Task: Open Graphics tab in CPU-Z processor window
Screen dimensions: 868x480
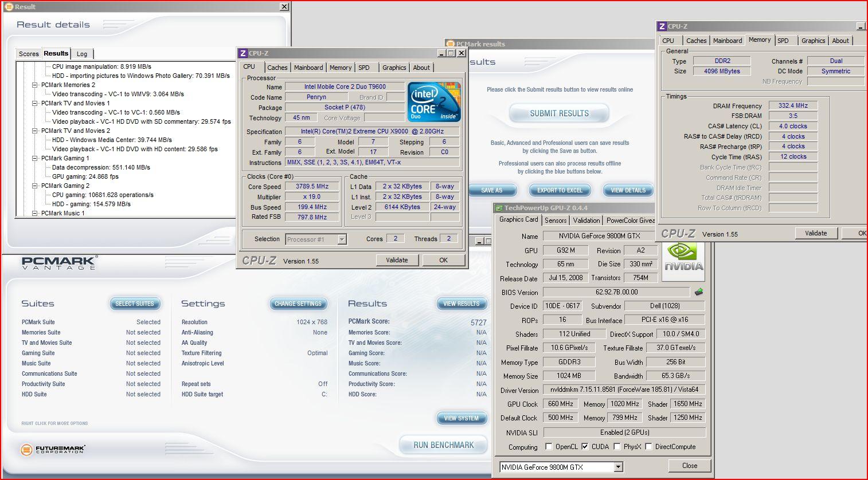Action: pos(394,68)
